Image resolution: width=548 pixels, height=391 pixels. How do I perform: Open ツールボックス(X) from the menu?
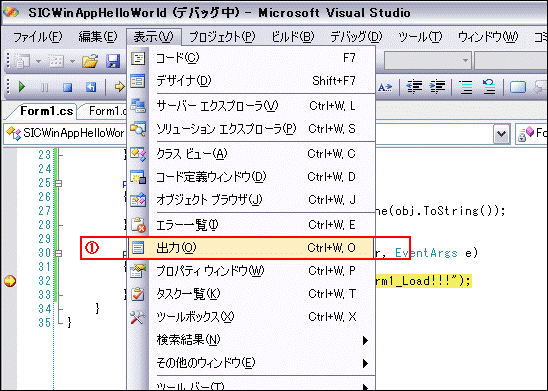click(x=251, y=317)
